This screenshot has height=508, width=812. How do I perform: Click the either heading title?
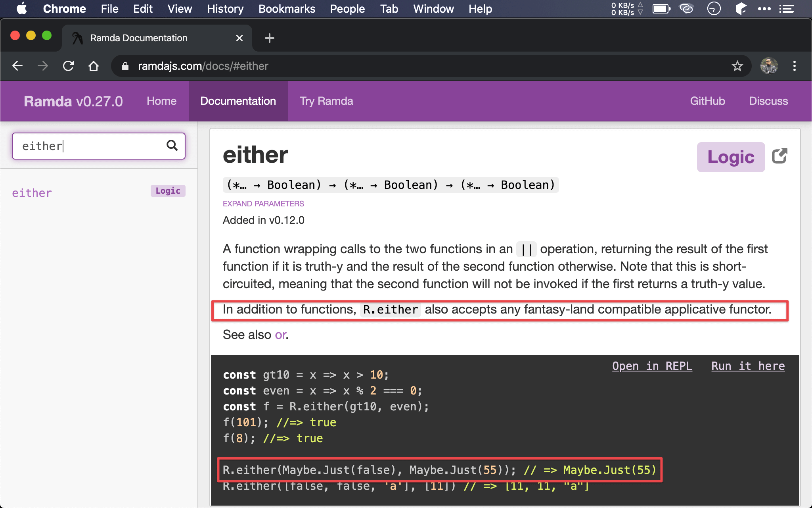tap(255, 155)
